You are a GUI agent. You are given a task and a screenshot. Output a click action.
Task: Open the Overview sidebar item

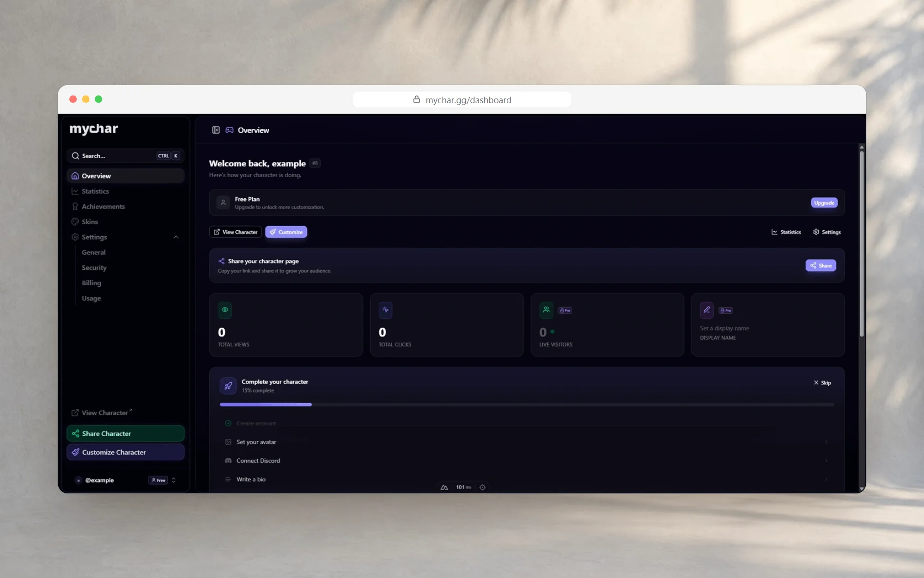[x=126, y=176]
